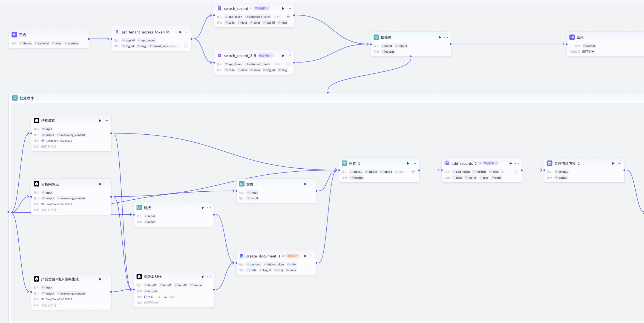Click the 批处理 batch node icon
644x323 pixels.
coord(376,37)
